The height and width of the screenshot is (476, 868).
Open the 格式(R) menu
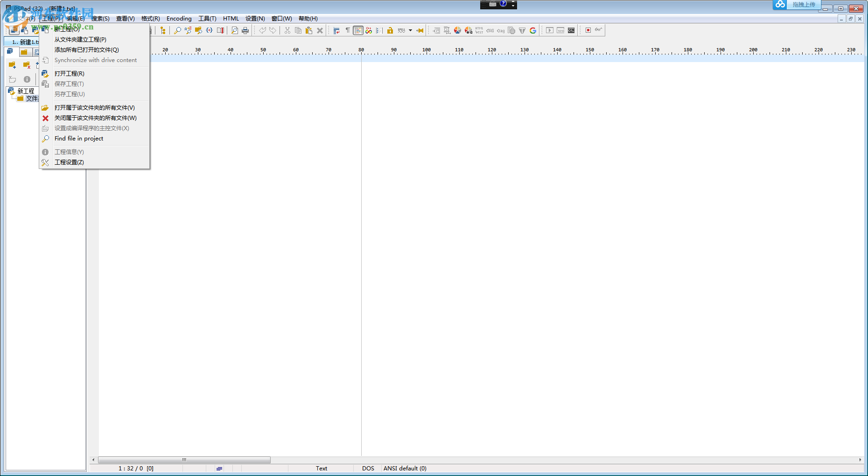[151, 19]
